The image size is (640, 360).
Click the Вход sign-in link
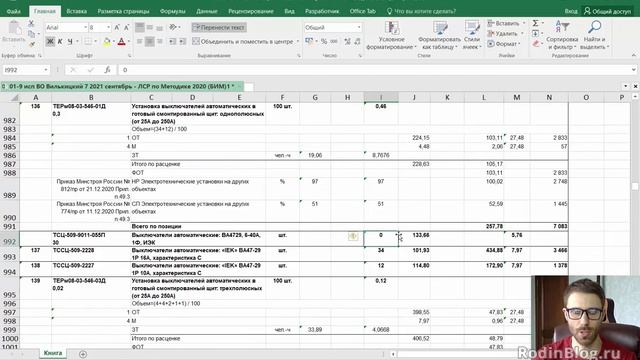tap(571, 11)
